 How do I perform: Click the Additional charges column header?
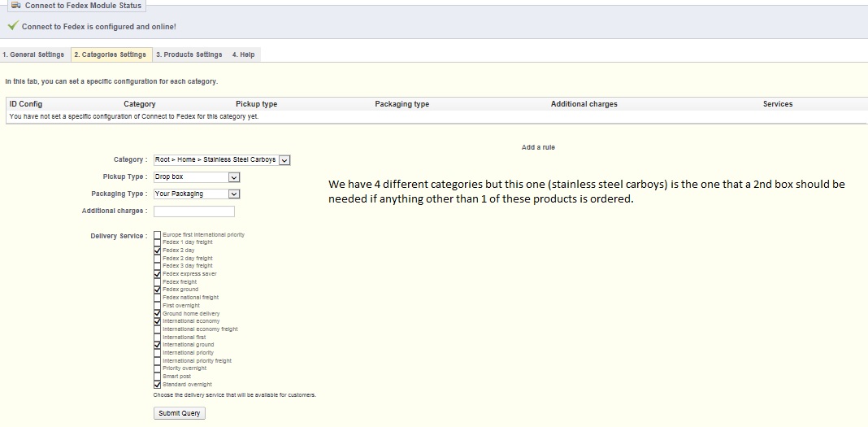[584, 104]
